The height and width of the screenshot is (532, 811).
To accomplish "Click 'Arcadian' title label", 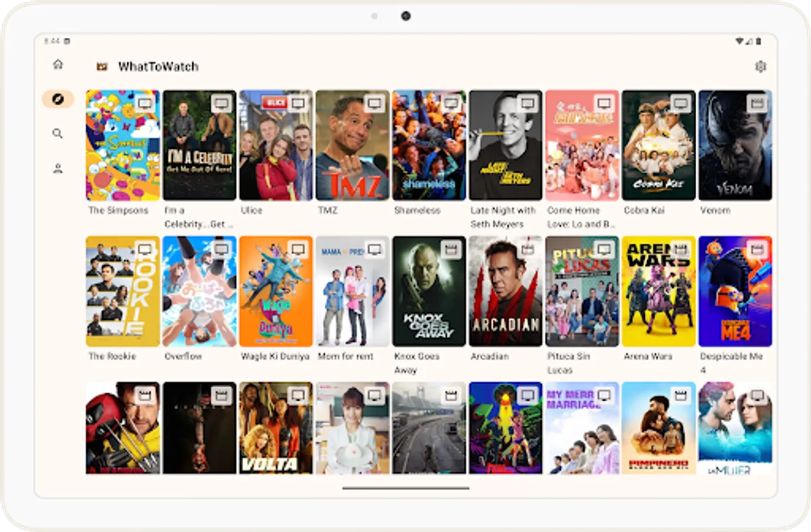I will pyautogui.click(x=489, y=356).
